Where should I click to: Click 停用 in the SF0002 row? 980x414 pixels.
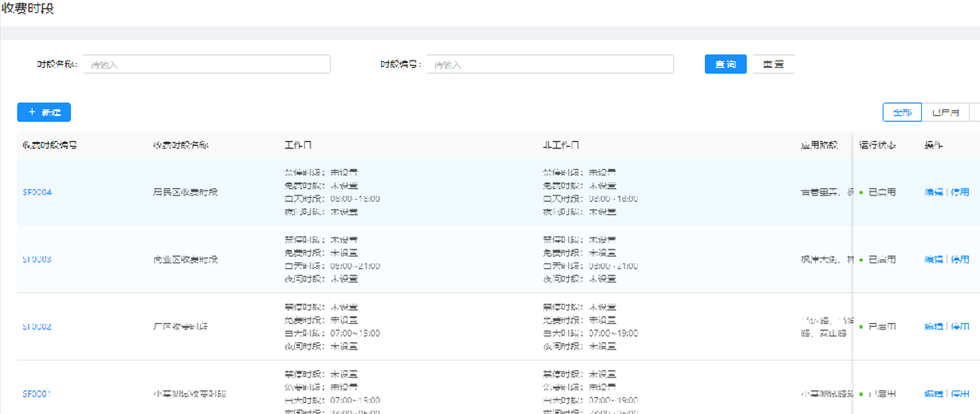960,327
